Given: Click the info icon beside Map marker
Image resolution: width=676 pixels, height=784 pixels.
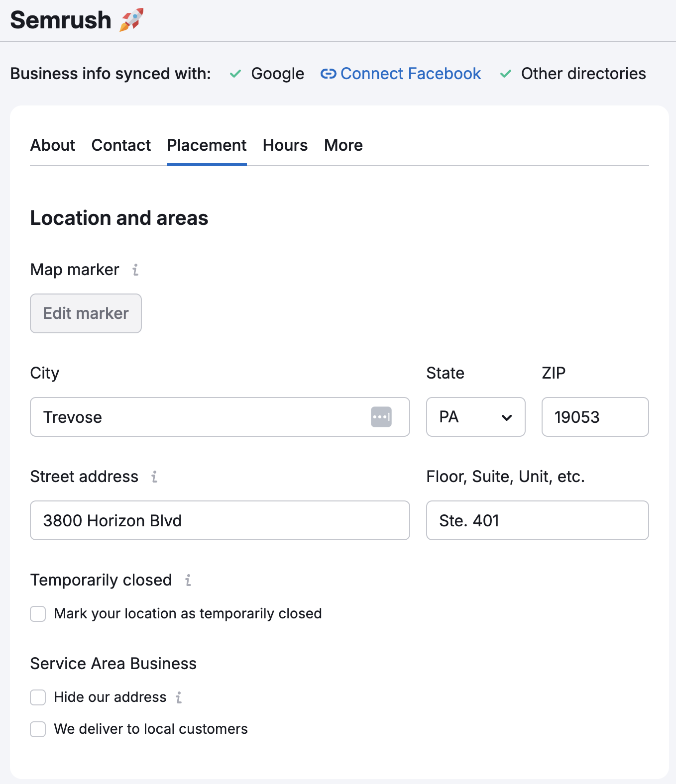Looking at the screenshot, I should click(135, 270).
